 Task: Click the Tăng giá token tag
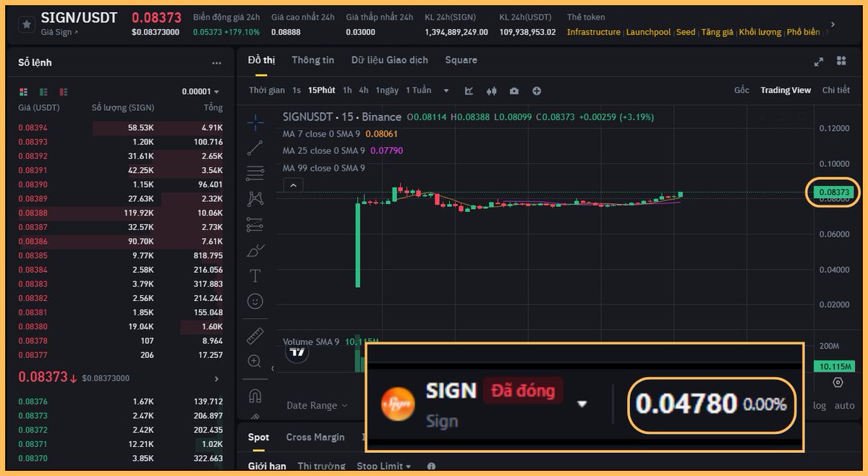coord(718,33)
